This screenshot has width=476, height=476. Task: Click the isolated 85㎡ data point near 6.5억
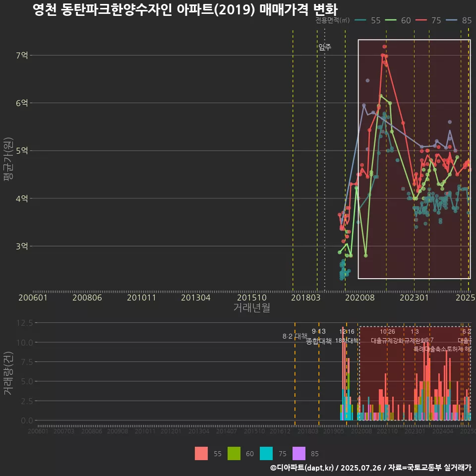coord(367,80)
